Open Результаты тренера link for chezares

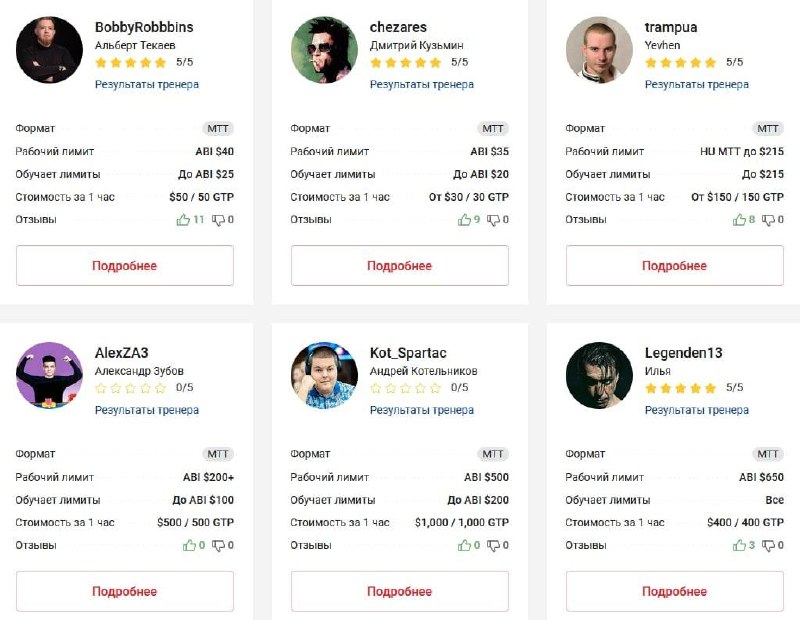pyautogui.click(x=422, y=84)
